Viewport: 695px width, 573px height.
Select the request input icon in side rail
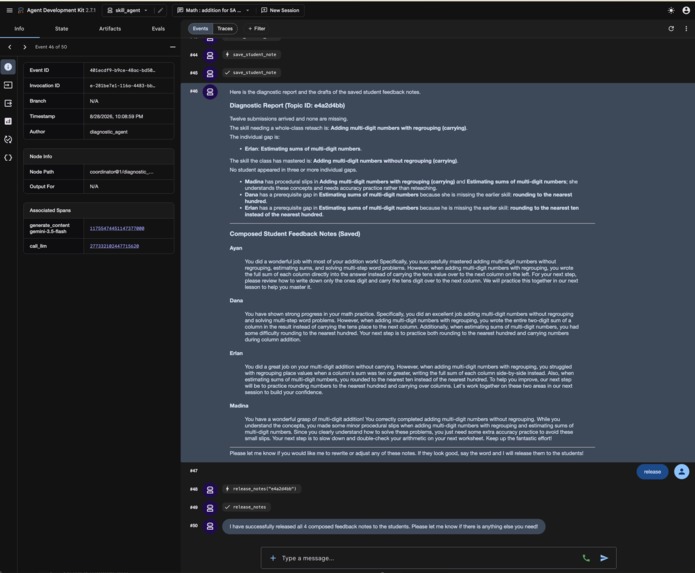click(x=8, y=85)
